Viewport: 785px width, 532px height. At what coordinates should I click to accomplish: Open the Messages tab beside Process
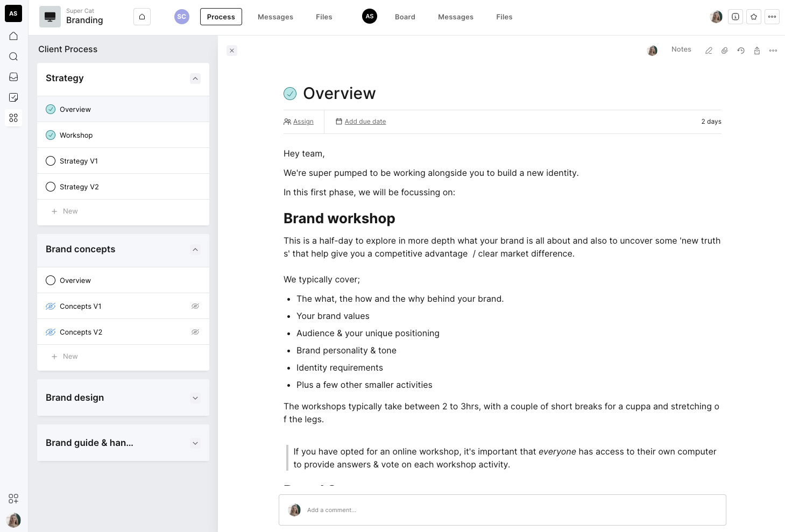(x=275, y=17)
